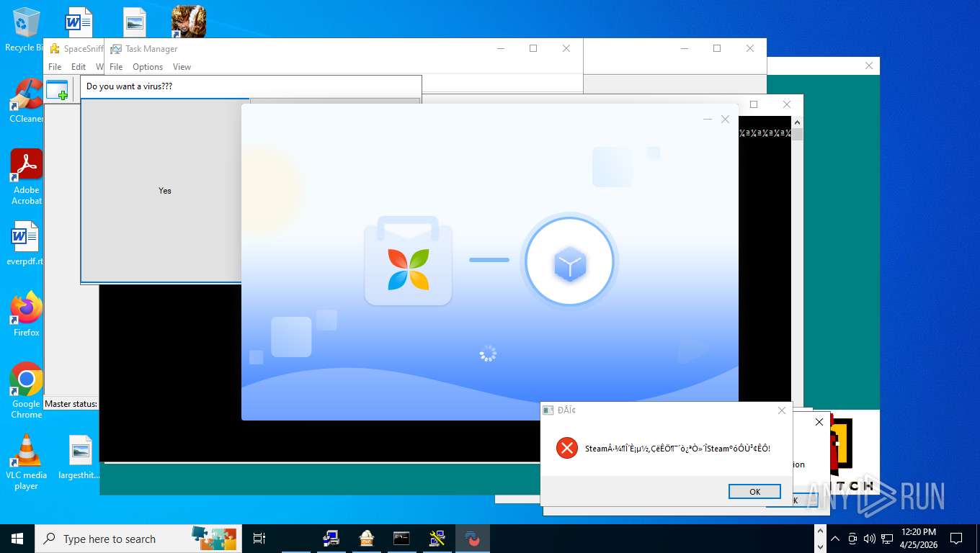The height and width of the screenshot is (553, 980).
Task: Close the Task Manager window
Action: pyautogui.click(x=566, y=48)
